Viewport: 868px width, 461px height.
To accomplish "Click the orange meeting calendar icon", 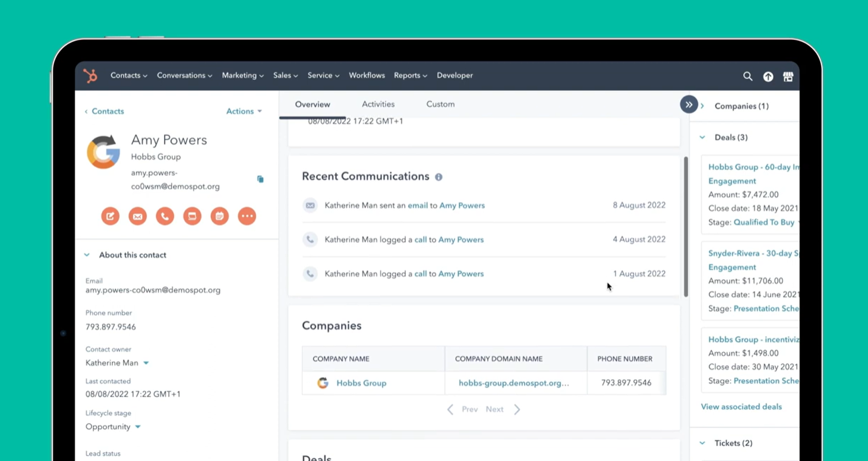I will [219, 216].
